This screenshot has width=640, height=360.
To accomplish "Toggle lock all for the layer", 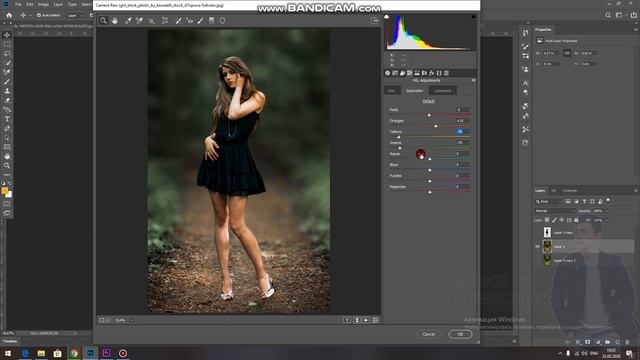I will (x=576, y=220).
